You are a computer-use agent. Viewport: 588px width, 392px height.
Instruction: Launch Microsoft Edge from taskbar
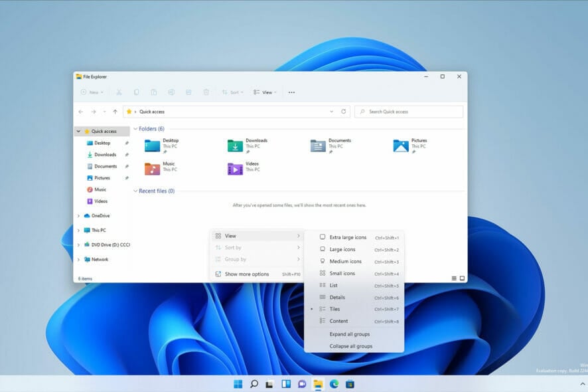pyautogui.click(x=334, y=383)
